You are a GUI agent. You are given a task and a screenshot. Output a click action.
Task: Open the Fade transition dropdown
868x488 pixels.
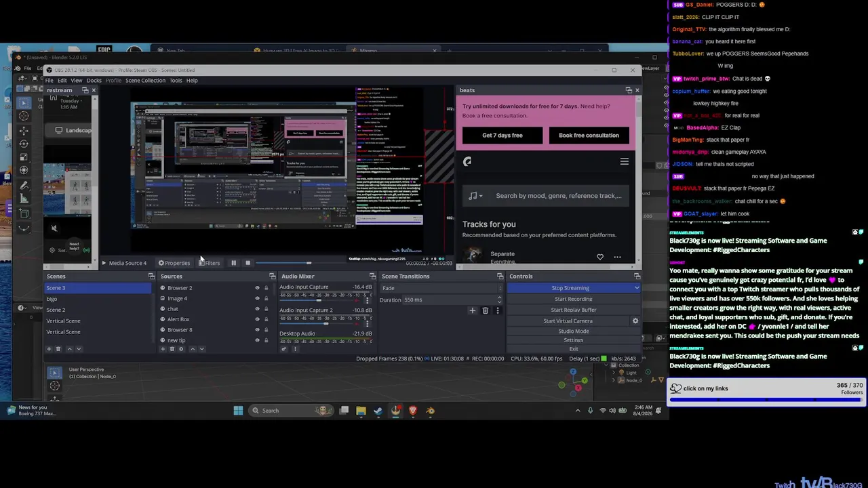pos(441,288)
